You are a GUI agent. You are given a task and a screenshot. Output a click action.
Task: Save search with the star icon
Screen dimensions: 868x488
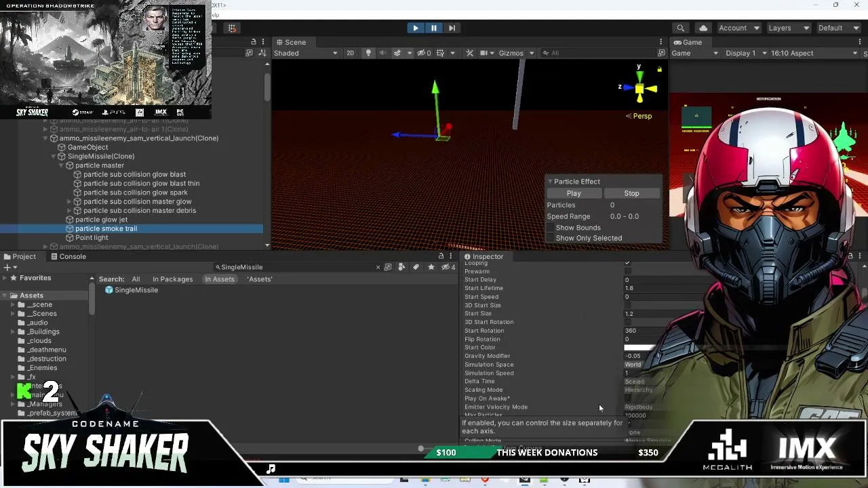431,267
